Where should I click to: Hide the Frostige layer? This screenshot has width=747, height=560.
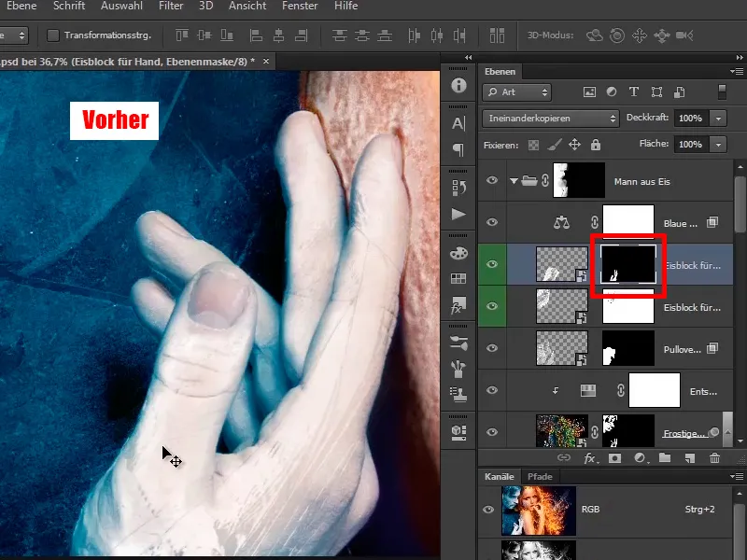coord(492,432)
